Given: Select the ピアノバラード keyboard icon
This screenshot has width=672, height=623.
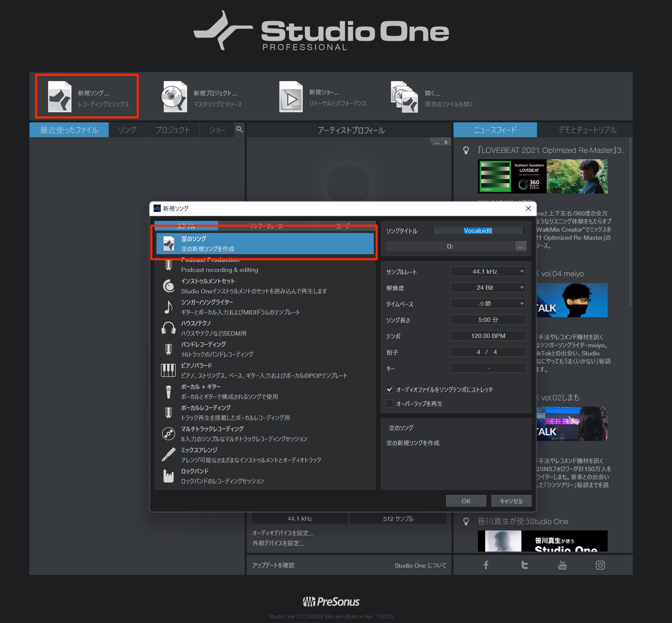Looking at the screenshot, I should [x=168, y=370].
